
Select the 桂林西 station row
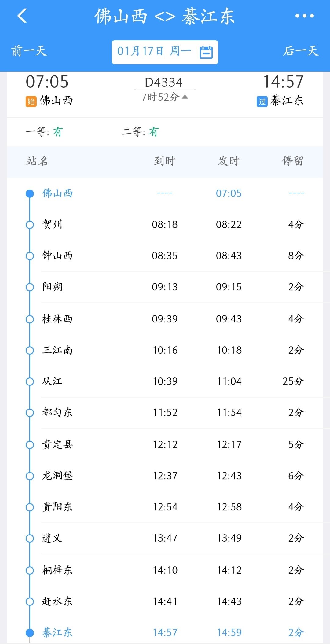[x=165, y=319]
